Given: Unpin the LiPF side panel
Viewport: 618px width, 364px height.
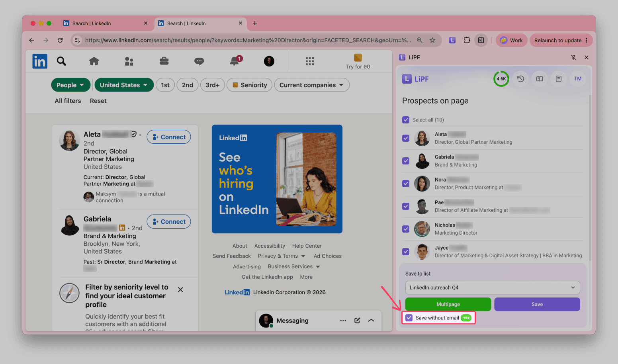Looking at the screenshot, I should click(574, 57).
